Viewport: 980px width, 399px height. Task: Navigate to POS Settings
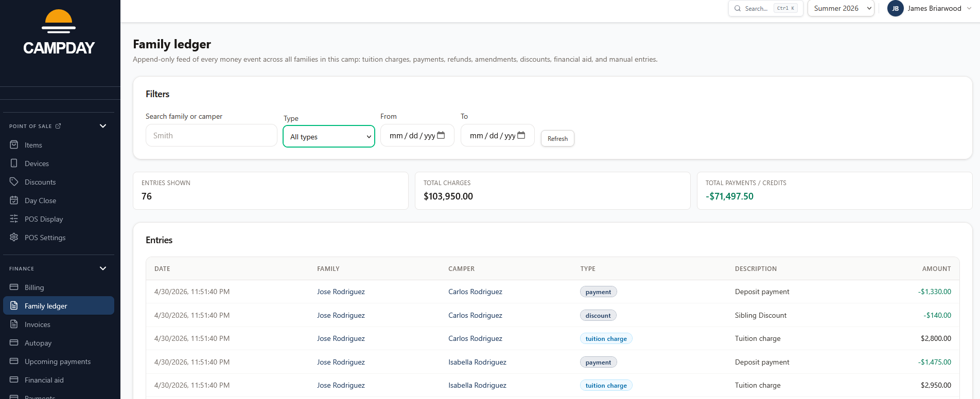[x=59, y=238]
